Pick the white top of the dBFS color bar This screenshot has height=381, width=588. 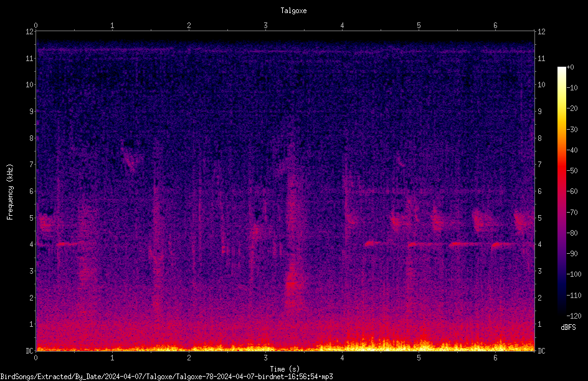pyautogui.click(x=561, y=69)
